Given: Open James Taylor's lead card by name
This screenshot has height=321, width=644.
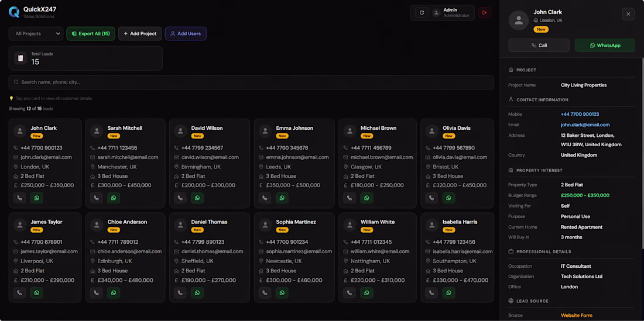Looking at the screenshot, I should [x=46, y=222].
